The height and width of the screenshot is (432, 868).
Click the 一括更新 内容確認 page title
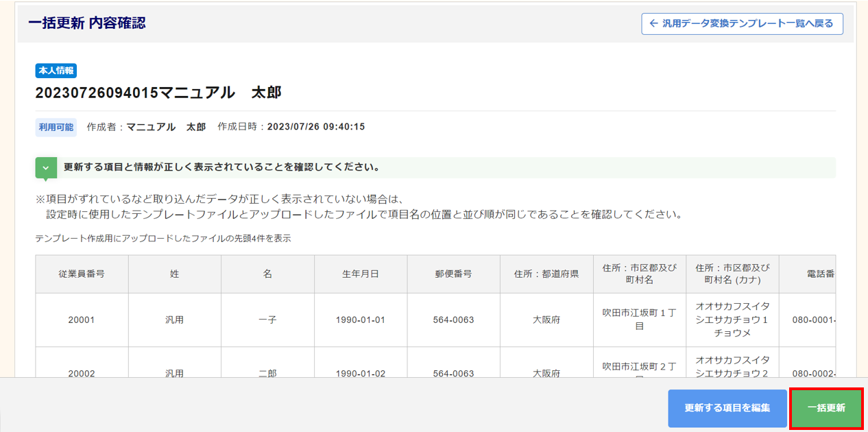[87, 23]
